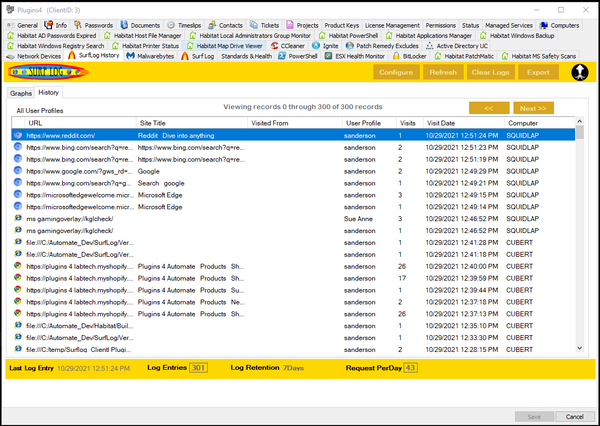The height and width of the screenshot is (426, 600).
Task: Sort by the Computer column header
Action: coord(540,123)
